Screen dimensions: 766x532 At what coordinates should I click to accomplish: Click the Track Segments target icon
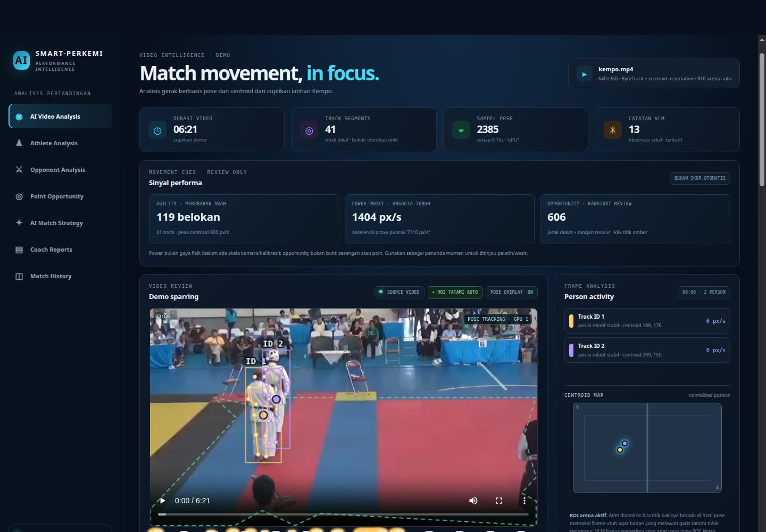[309, 130]
